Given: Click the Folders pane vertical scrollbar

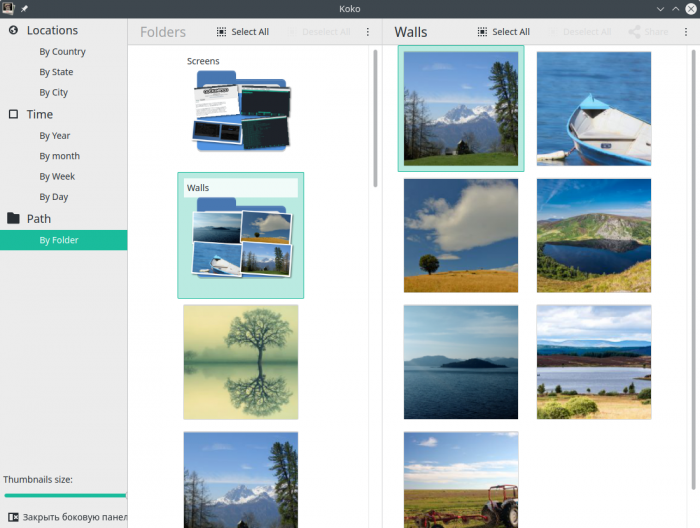Looking at the screenshot, I should [x=376, y=118].
